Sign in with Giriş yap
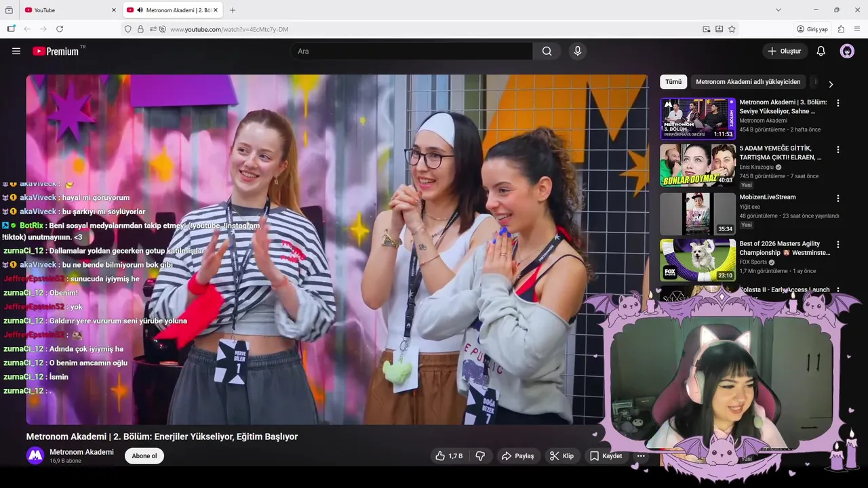The width and height of the screenshot is (868, 488). click(812, 29)
